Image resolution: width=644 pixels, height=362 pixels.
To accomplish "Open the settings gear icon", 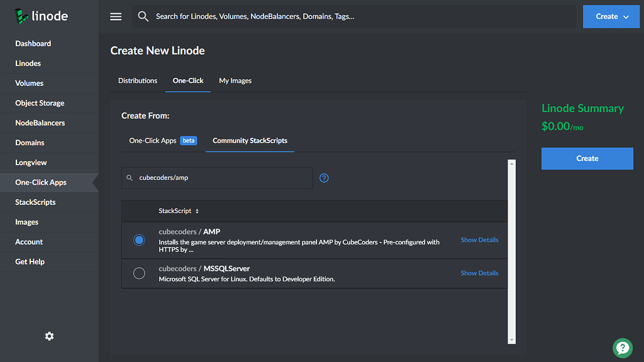I will (x=49, y=336).
